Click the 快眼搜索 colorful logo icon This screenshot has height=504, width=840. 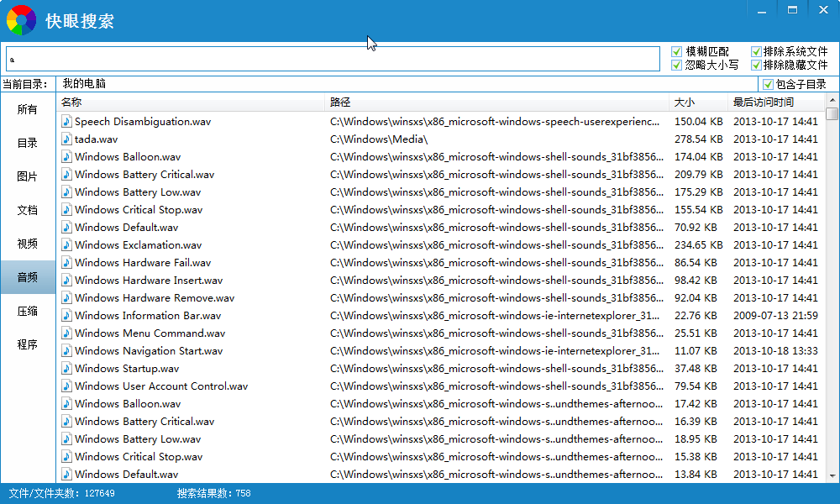(x=21, y=19)
